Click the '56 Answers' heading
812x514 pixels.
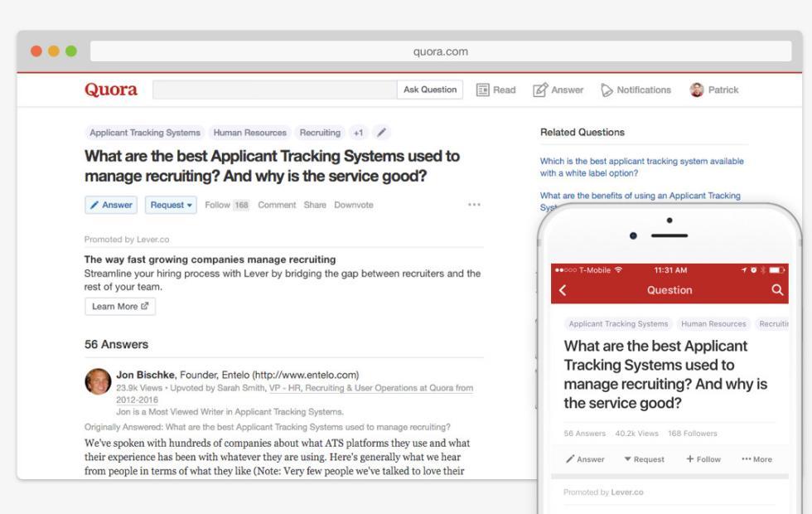pos(117,345)
